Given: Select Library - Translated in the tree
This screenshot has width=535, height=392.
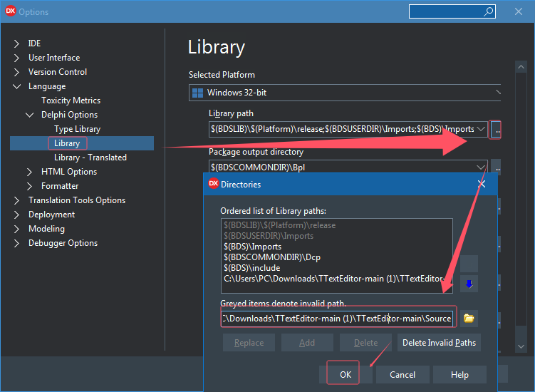Looking at the screenshot, I should coord(90,158).
